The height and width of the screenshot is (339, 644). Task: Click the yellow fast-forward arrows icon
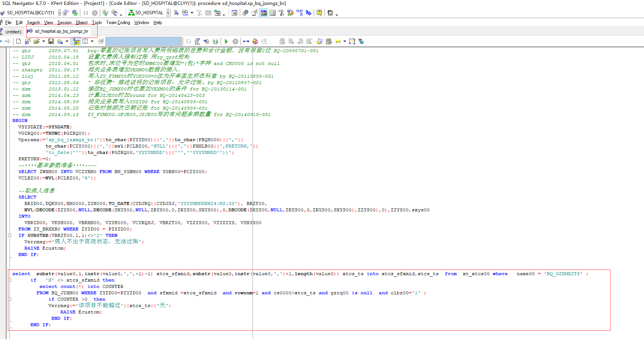[x=338, y=41]
